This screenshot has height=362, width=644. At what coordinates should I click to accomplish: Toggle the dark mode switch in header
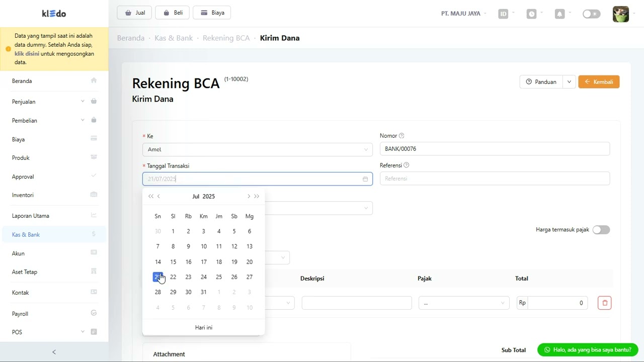tap(591, 14)
